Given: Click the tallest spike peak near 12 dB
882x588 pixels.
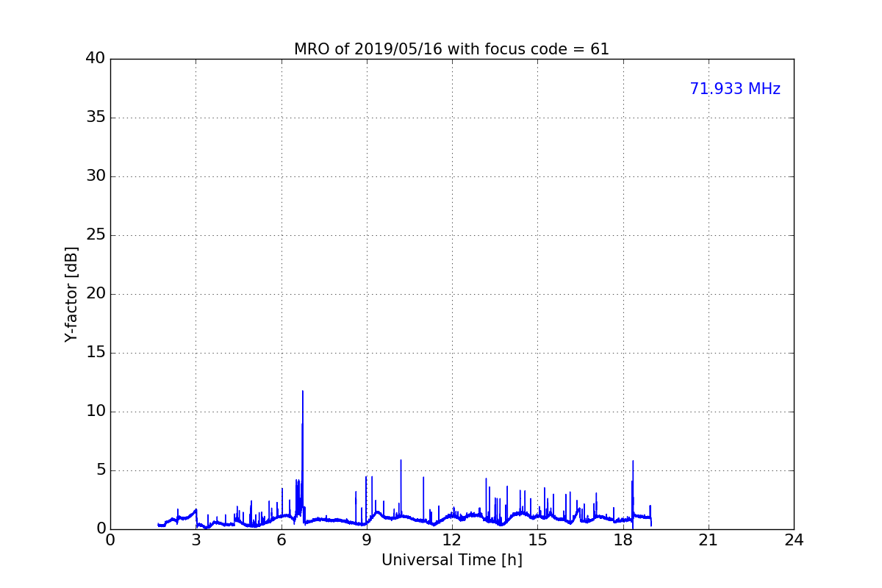Looking at the screenshot, I should 302,391.
